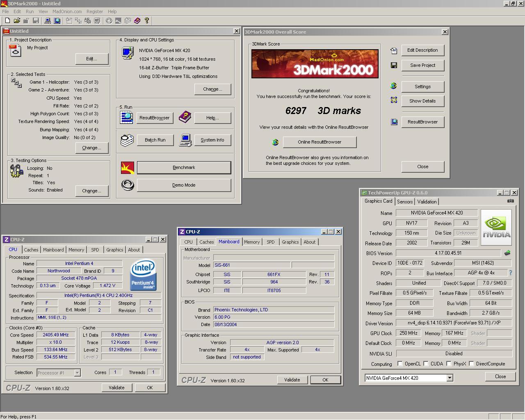The height and width of the screenshot is (420, 525).
Task: Click the Close button in Overall Score window
Action: [x=422, y=167]
